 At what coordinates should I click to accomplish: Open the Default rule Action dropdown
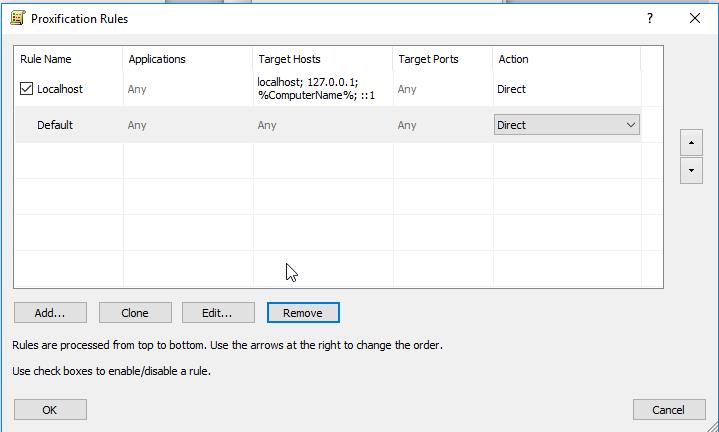point(566,125)
